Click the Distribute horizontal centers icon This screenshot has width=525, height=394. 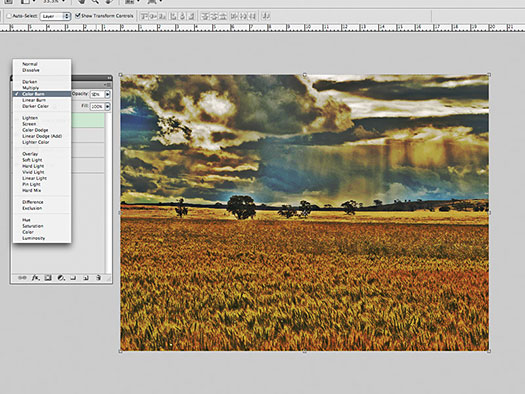coord(243,16)
